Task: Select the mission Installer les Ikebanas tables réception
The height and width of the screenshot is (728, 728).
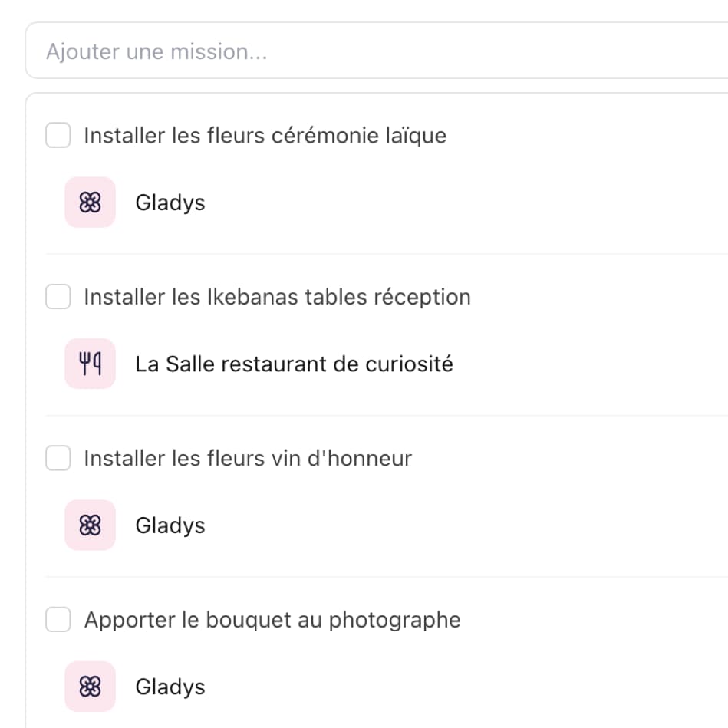Action: 277,297
